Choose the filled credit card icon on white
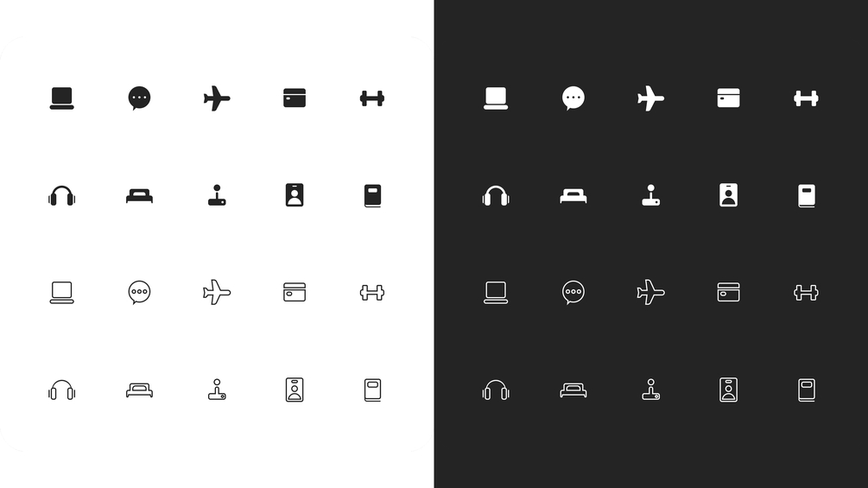The width and height of the screenshot is (868, 488). (x=295, y=98)
